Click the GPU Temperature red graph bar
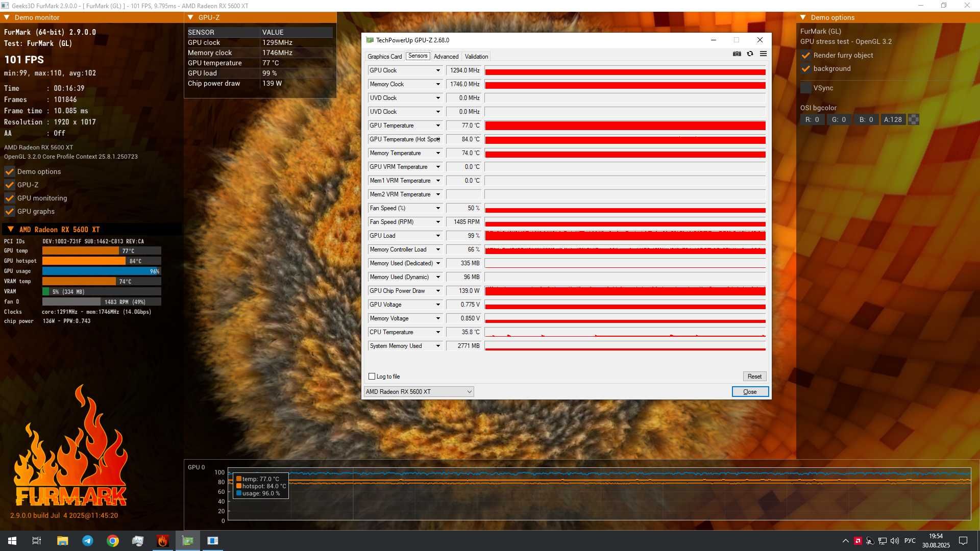 (x=625, y=126)
